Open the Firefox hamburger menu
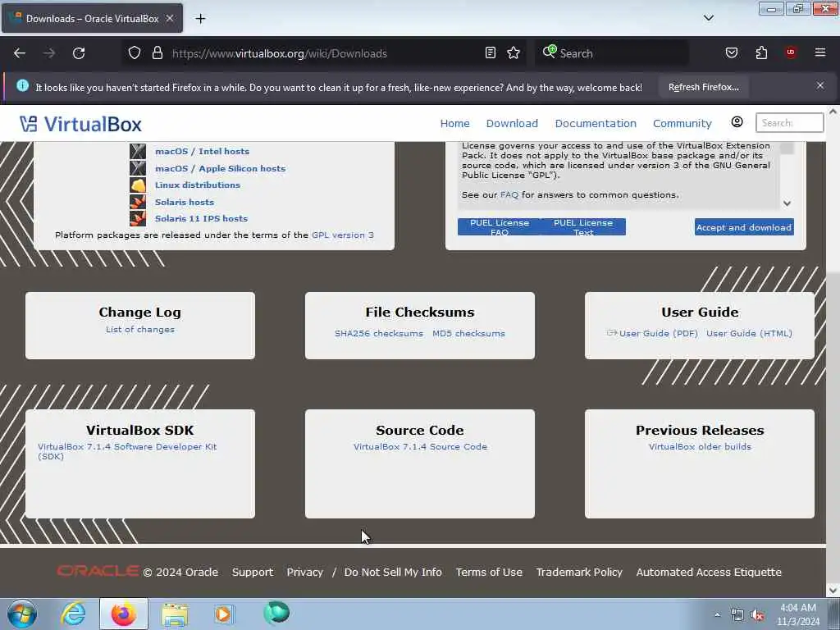Viewport: 840px width, 630px height. click(x=820, y=52)
